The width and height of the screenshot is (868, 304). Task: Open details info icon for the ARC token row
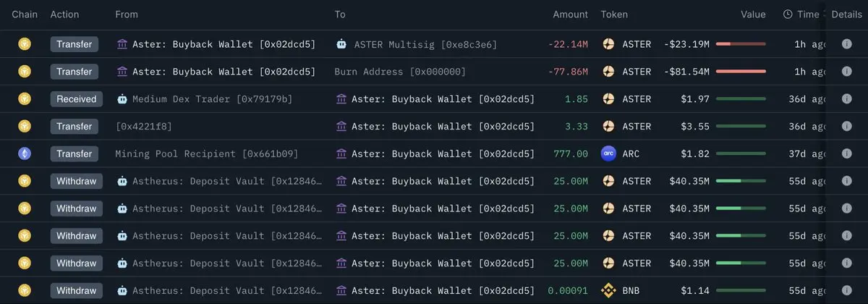coord(846,154)
